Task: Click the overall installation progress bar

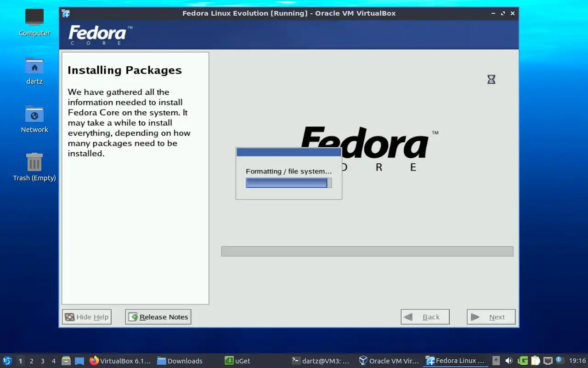Action: pyautogui.click(x=367, y=251)
